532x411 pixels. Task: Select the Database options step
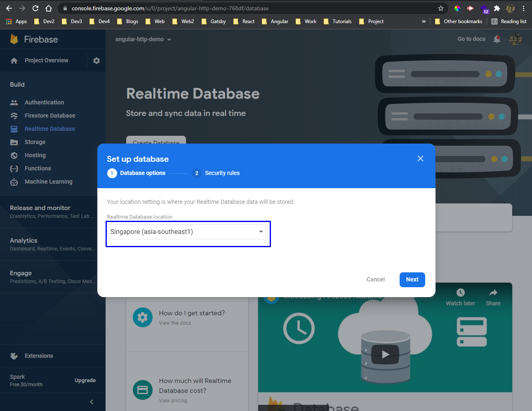(x=137, y=173)
